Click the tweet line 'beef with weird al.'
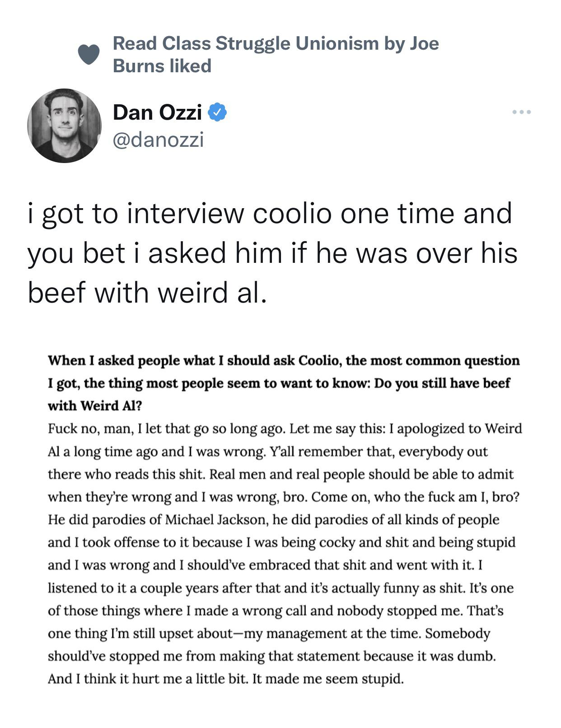The height and width of the screenshot is (728, 561). (x=147, y=292)
